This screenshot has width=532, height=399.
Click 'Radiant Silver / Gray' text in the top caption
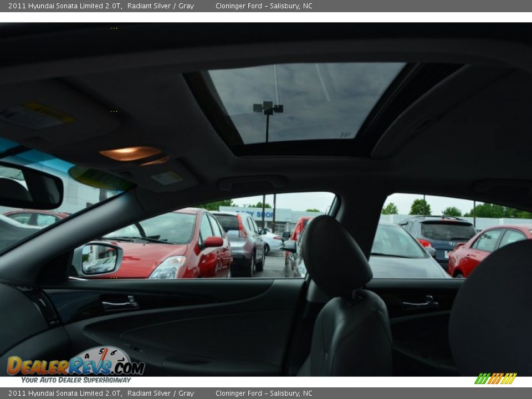coord(161,6)
